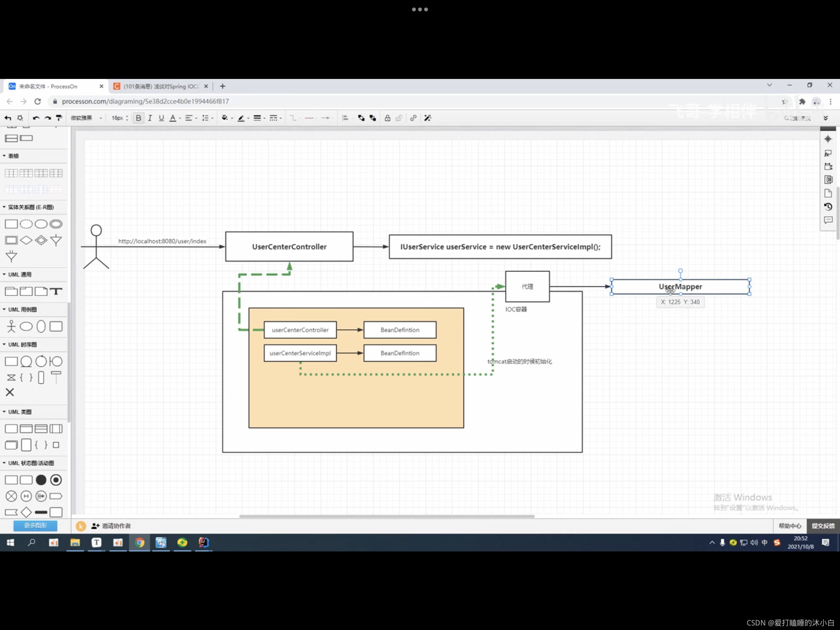This screenshot has height=630, width=840.
Task: Click the Chrome extensions puzzle icon
Action: pos(802,101)
